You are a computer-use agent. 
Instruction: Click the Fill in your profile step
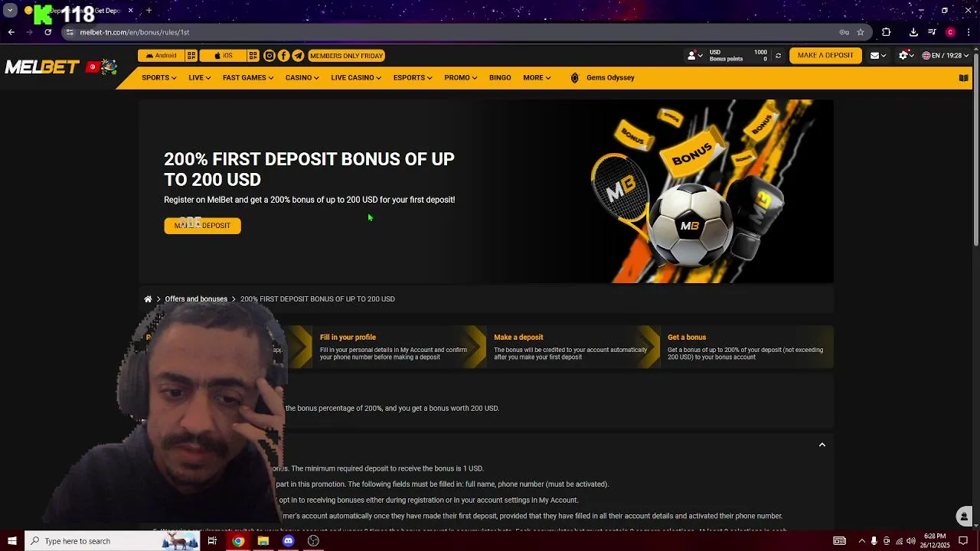point(399,347)
